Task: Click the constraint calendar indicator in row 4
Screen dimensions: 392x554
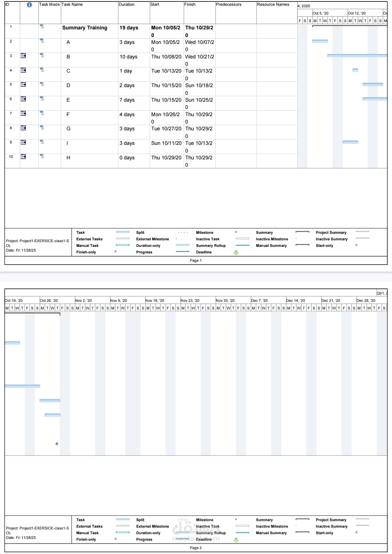Action: [23, 70]
